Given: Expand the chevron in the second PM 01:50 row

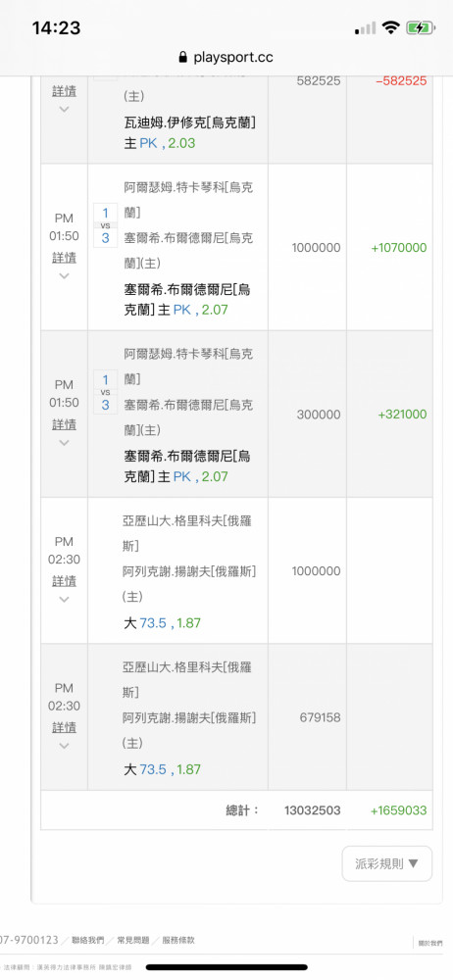Looking at the screenshot, I should click(64, 443).
